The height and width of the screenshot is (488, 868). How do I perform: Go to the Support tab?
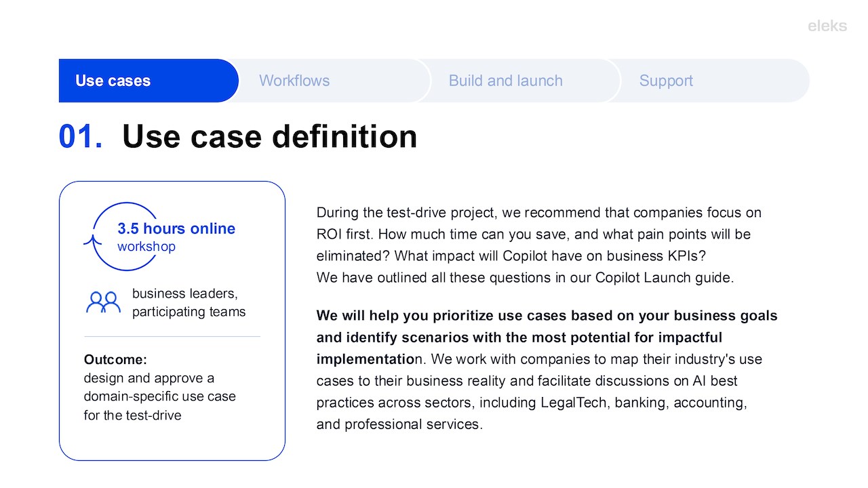click(665, 81)
